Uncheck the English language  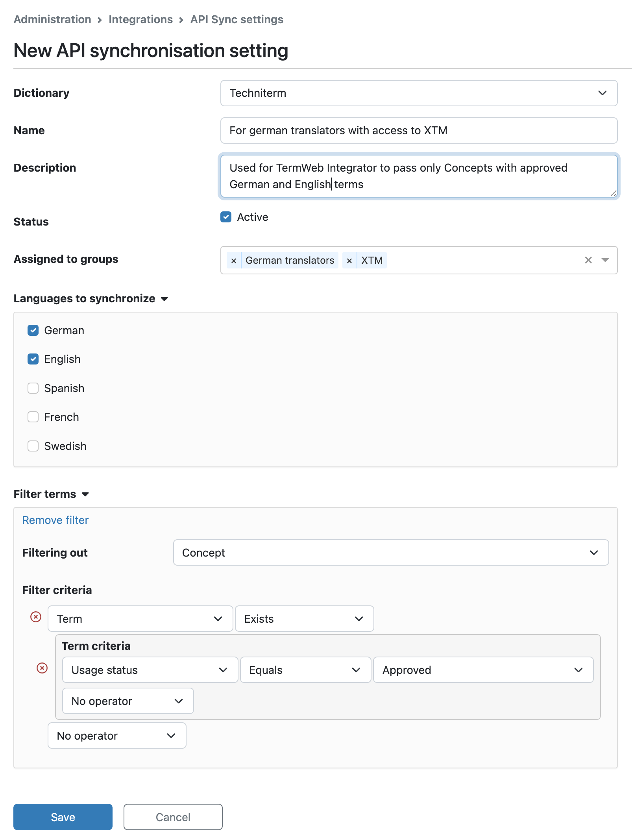pyautogui.click(x=33, y=359)
